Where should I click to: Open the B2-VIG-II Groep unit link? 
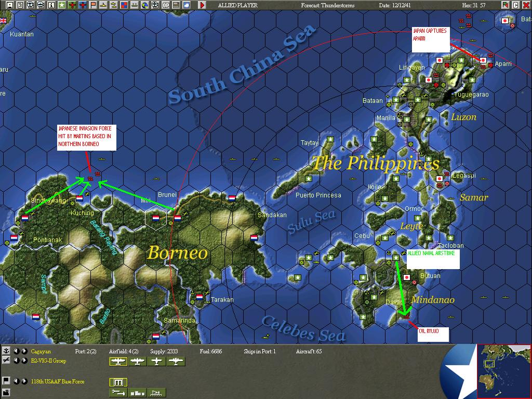(x=48, y=361)
